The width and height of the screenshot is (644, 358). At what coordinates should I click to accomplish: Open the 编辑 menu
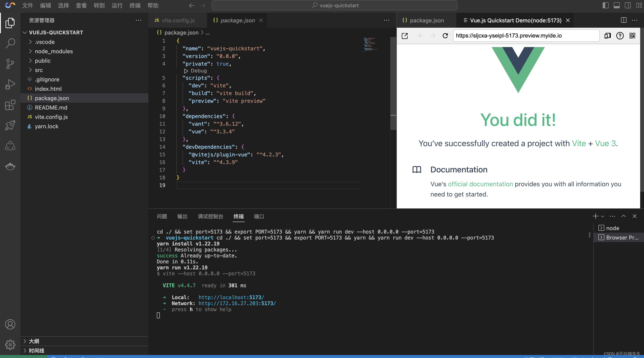[x=46, y=6]
